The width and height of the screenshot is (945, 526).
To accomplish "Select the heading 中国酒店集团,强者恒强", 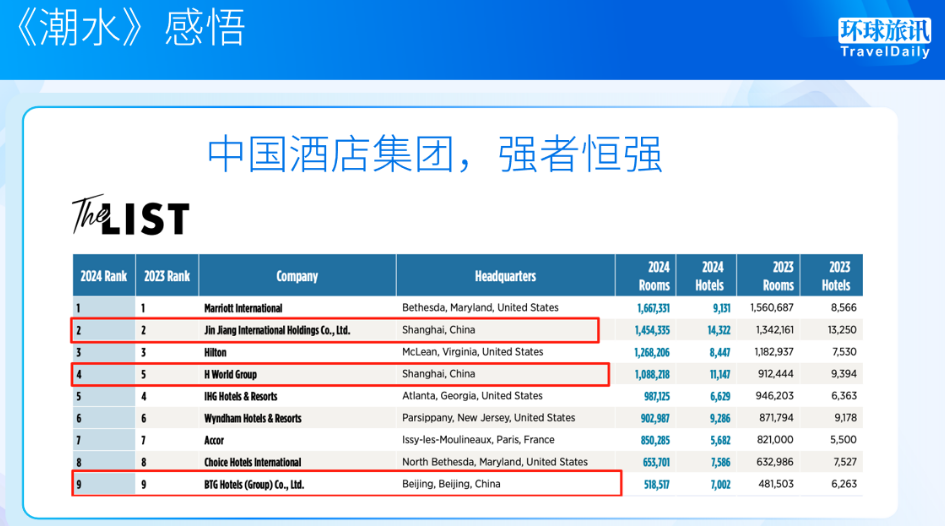I will tap(435, 154).
